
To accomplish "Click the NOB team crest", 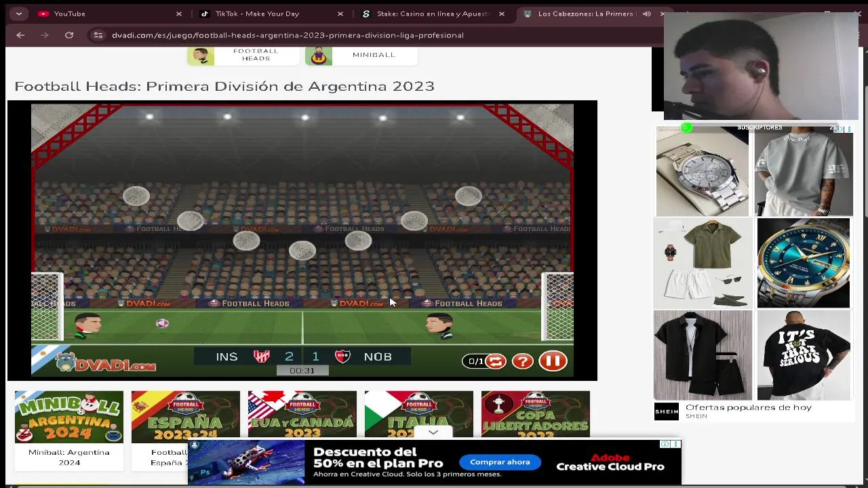I will pos(342,357).
